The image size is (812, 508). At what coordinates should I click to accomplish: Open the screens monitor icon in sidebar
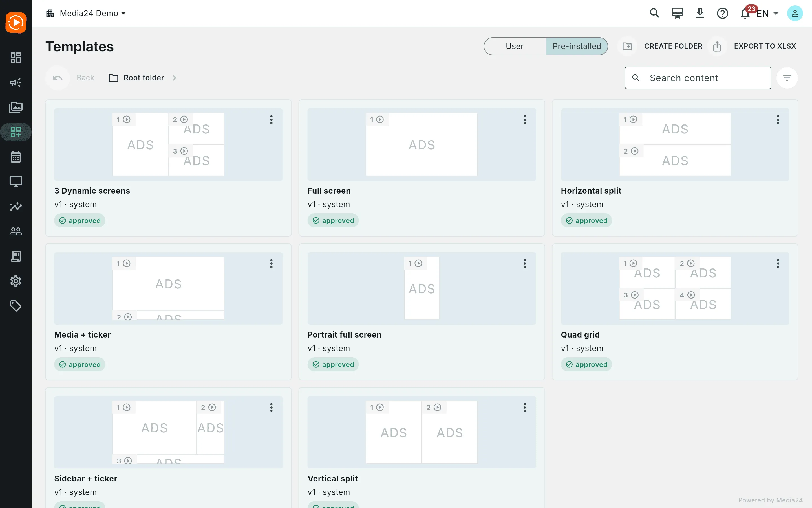pyautogui.click(x=16, y=182)
